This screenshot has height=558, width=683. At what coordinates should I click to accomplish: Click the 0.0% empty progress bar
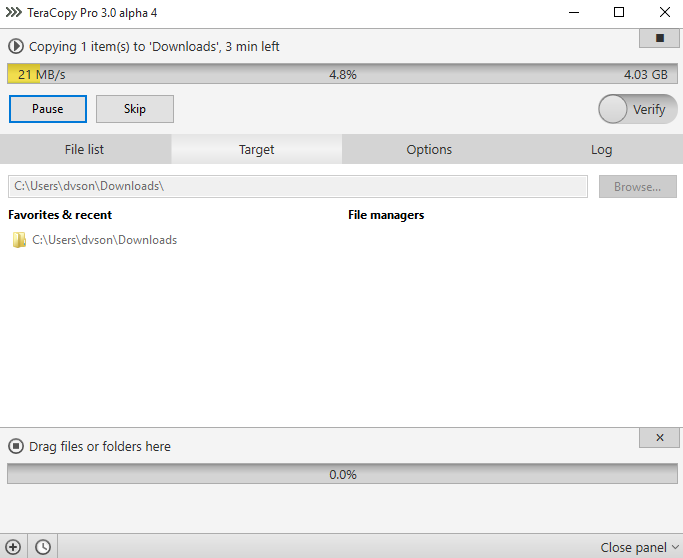[x=342, y=474]
